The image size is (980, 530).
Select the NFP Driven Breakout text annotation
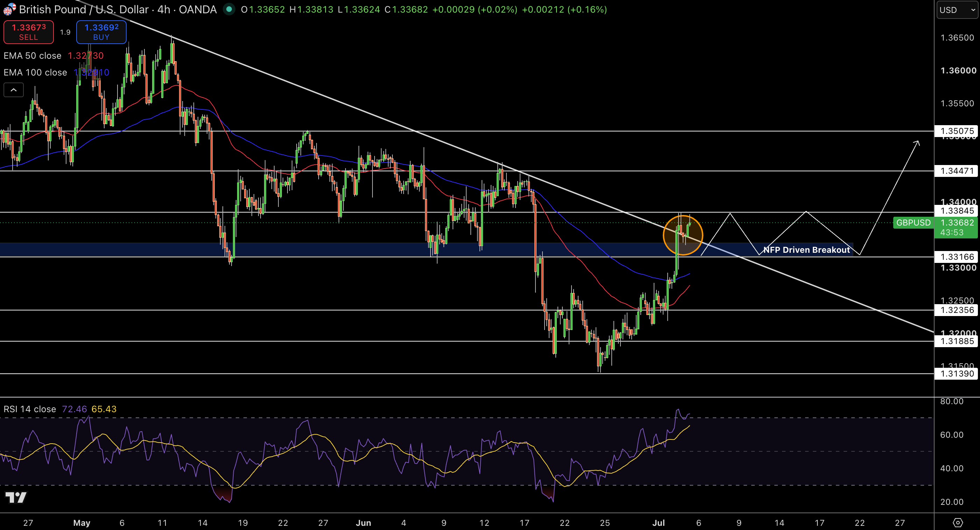pos(807,250)
